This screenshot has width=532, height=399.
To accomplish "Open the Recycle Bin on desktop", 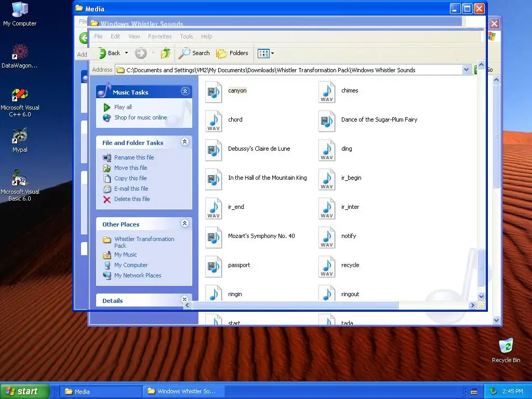I will [506, 350].
